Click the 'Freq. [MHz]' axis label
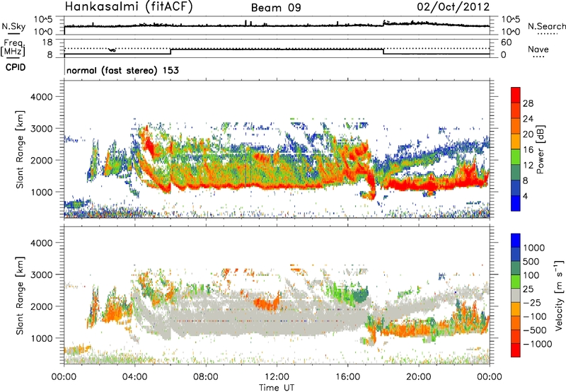 pos(13,47)
